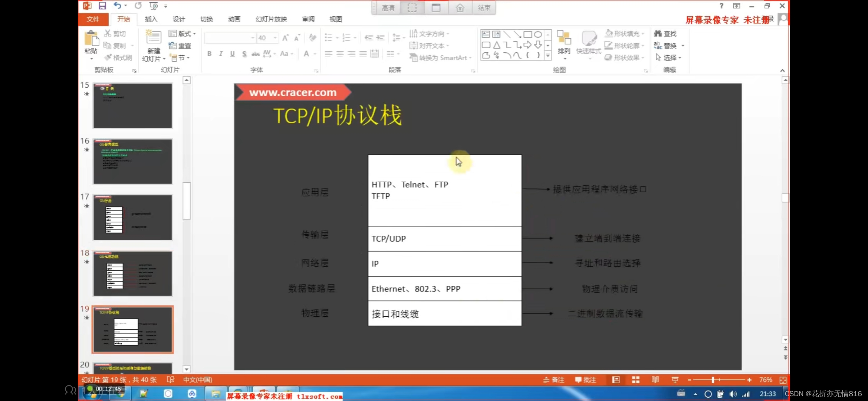Click the Undo arrow icon
This screenshot has width=868, height=401.
pos(117,6)
